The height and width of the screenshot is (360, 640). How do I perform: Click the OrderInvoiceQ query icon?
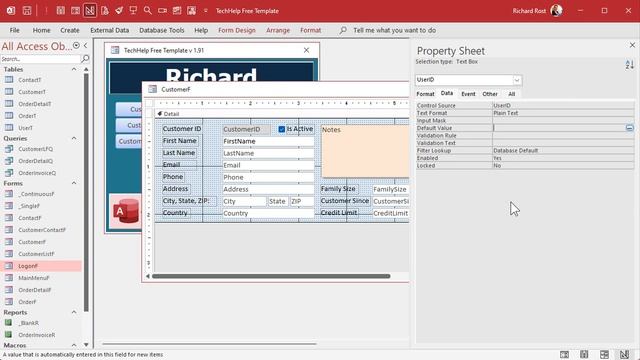coord(9,173)
